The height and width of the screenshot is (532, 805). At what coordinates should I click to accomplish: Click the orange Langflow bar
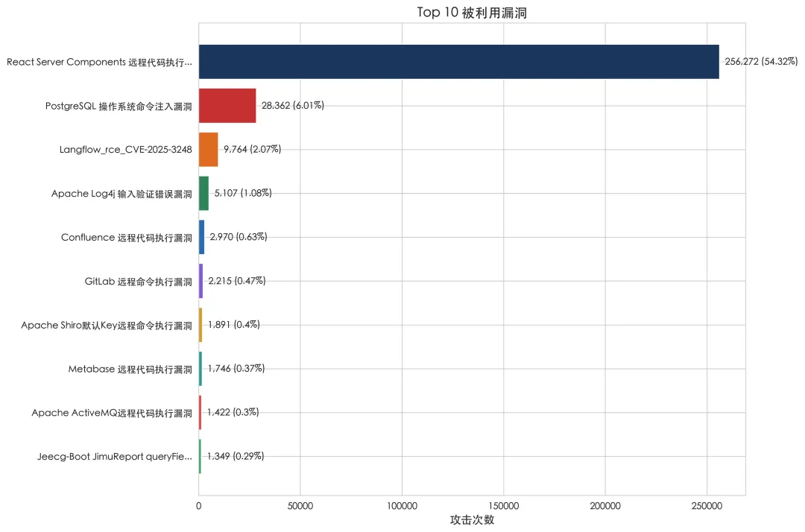tap(209, 149)
